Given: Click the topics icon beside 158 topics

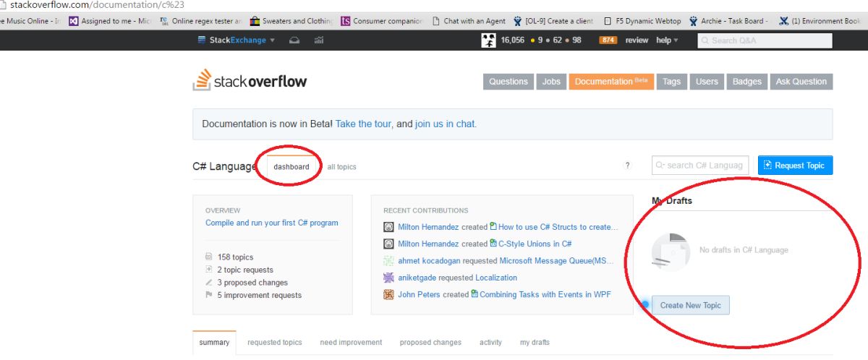Looking at the screenshot, I should pos(209,257).
